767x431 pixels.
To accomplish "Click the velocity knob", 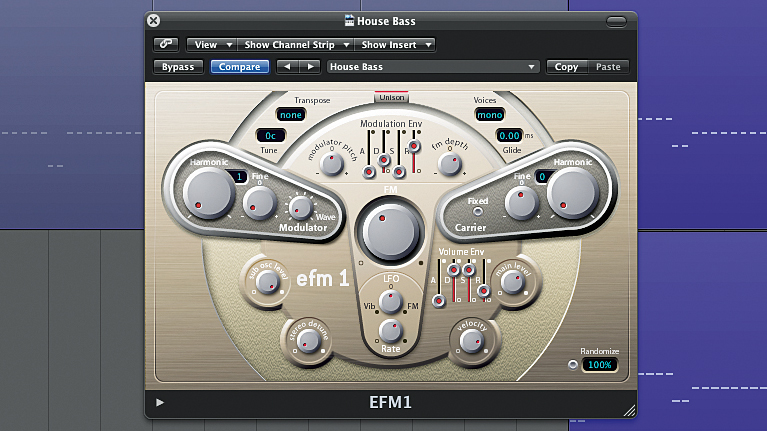I will tap(472, 341).
